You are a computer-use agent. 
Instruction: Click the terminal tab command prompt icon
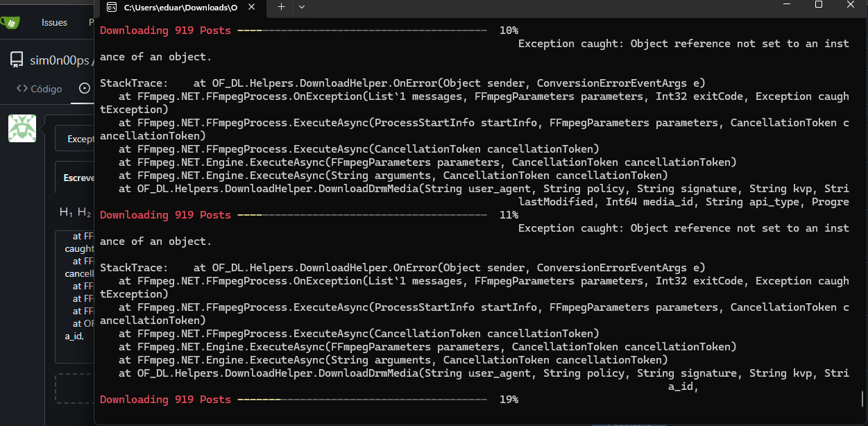tap(111, 7)
